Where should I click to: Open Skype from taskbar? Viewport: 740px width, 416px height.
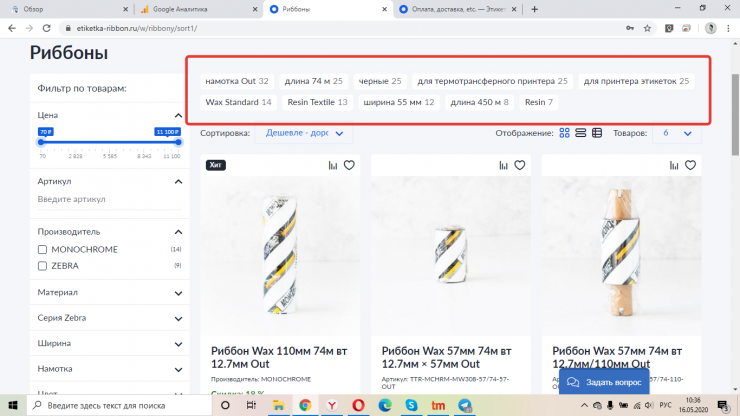coord(412,405)
